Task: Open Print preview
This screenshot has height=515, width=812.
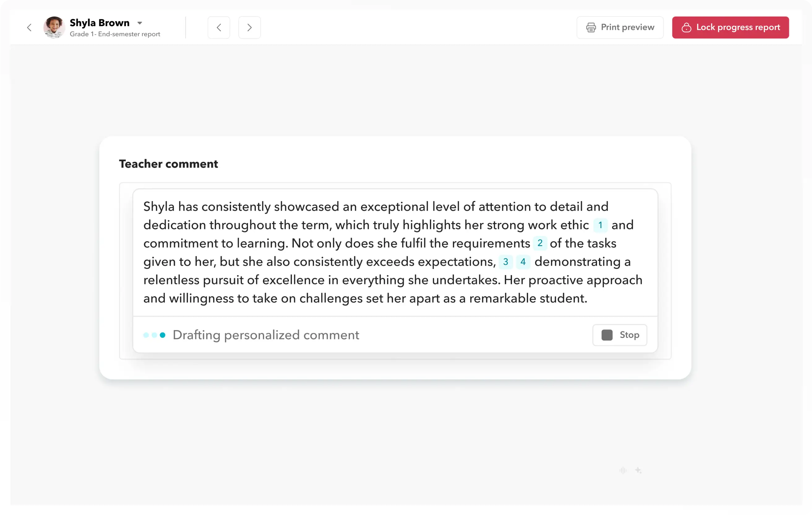Action: tap(620, 27)
